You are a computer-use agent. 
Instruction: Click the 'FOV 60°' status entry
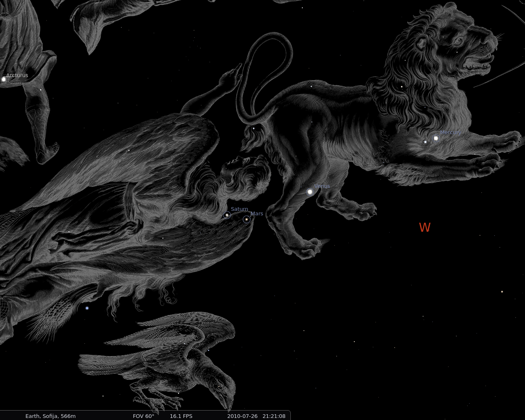(x=144, y=416)
